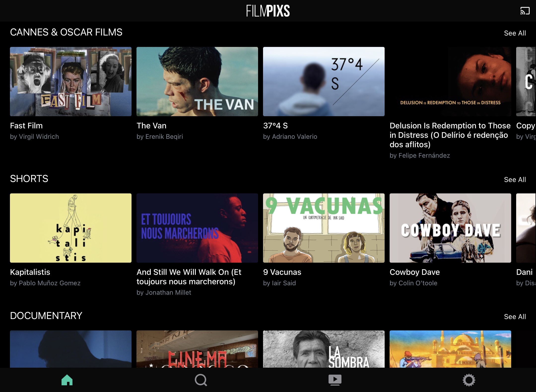Viewport: 536px width, 392px height.
Task: Open the Settings gear icon
Action: pyautogui.click(x=469, y=380)
